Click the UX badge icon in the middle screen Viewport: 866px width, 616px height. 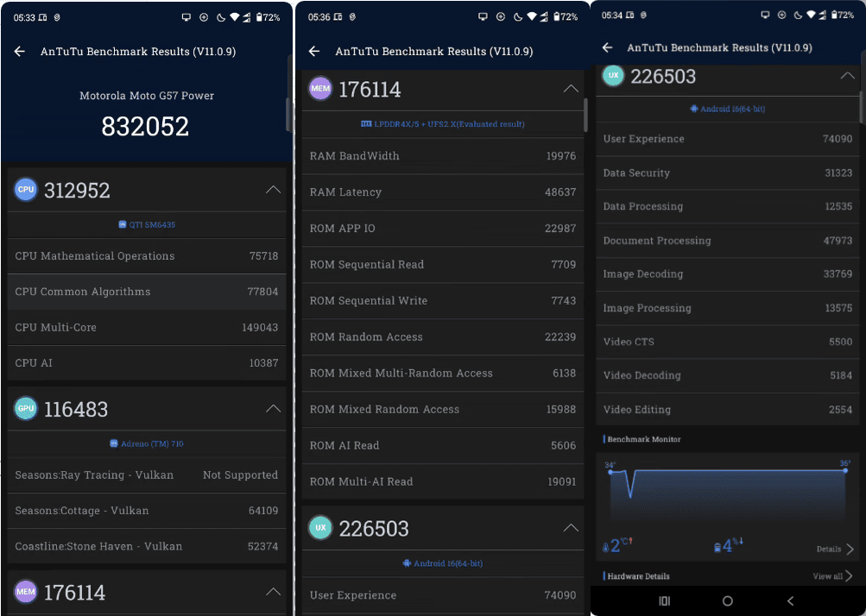coord(320,528)
